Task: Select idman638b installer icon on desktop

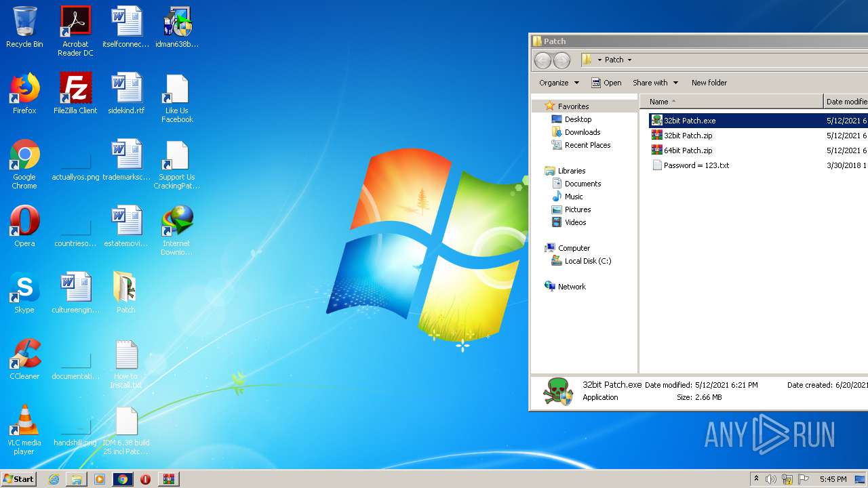Action: click(x=177, y=27)
